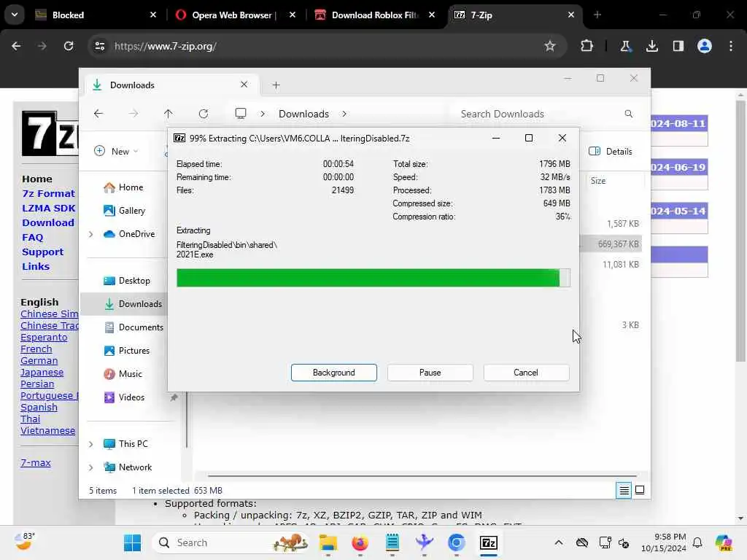Open browser profile avatar
The height and width of the screenshot is (560, 747).
pos(705,46)
